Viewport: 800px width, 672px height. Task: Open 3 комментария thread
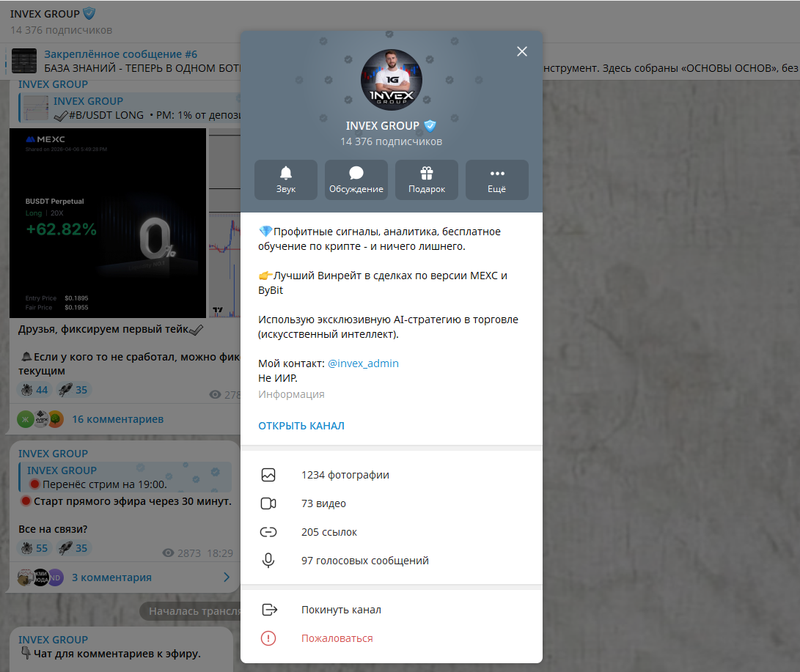(x=111, y=577)
